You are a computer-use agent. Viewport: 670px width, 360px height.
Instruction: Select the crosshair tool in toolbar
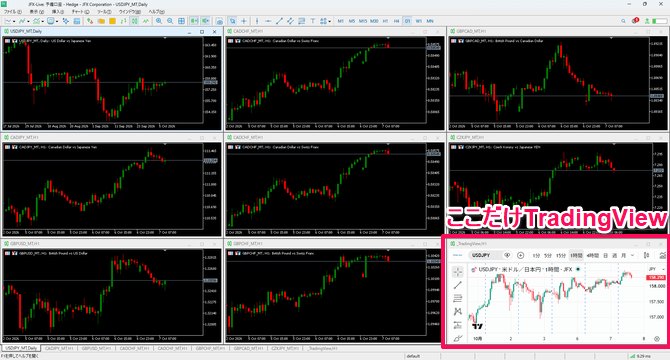coord(244,21)
